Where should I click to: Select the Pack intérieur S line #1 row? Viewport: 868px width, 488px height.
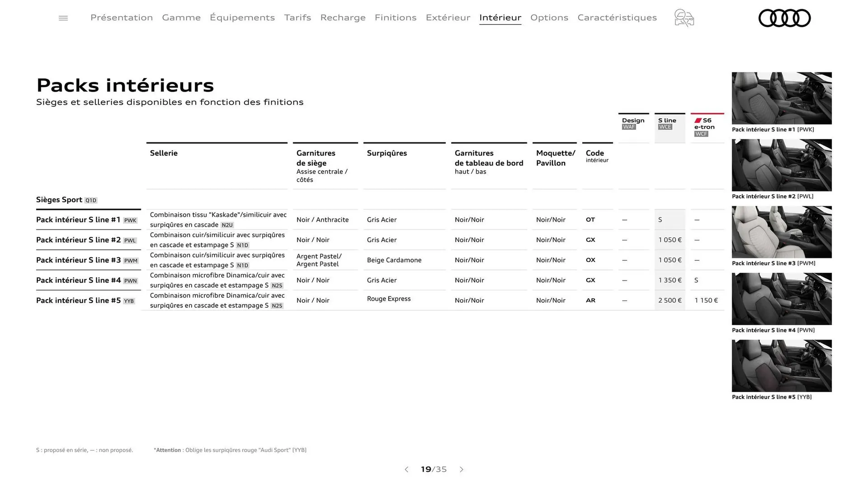pyautogui.click(x=78, y=220)
